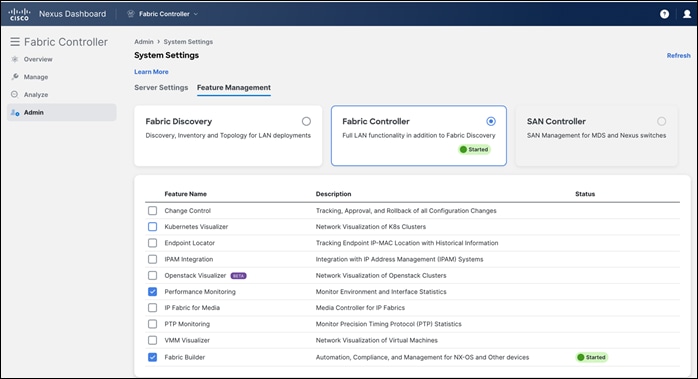This screenshot has width=698, height=379.
Task: Click the Endpoint Locator feature name
Action: coord(190,243)
